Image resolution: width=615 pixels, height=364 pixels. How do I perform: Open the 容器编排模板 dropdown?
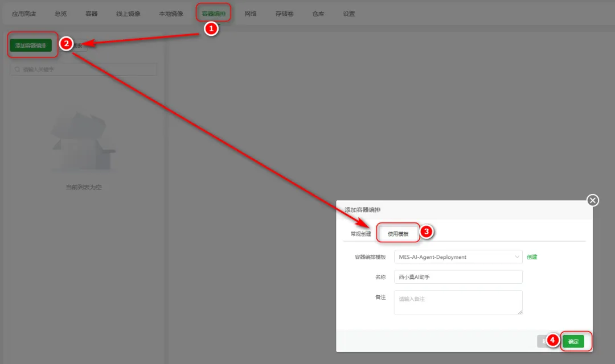pos(458,257)
